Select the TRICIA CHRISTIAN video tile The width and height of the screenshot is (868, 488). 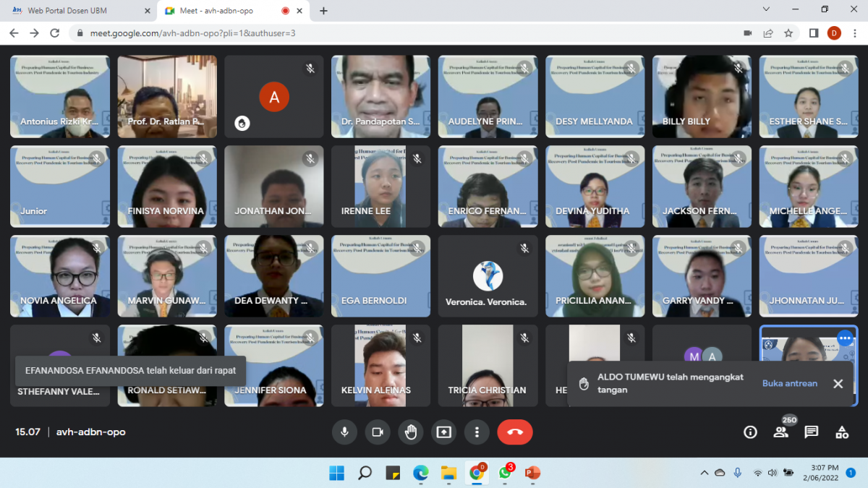pos(488,366)
